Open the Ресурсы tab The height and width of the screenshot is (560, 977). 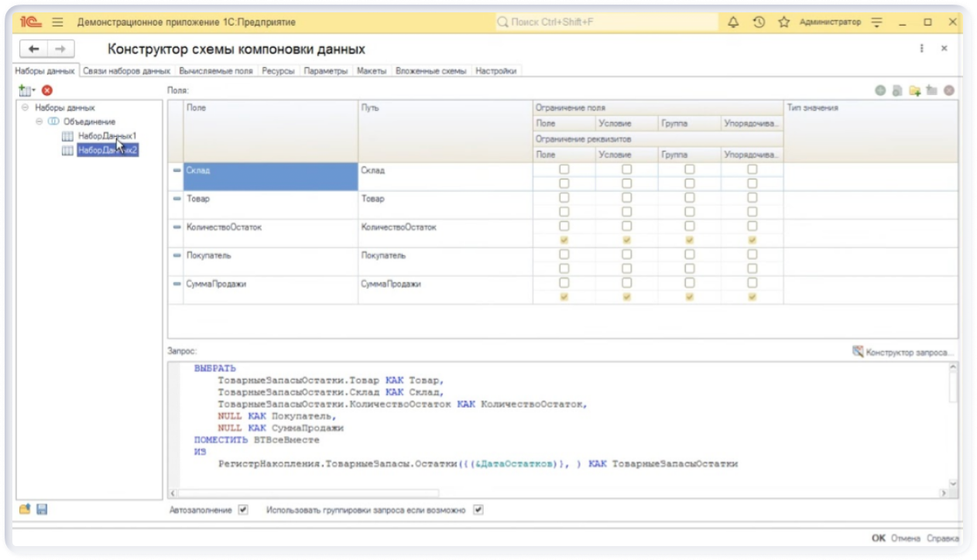[x=278, y=71]
